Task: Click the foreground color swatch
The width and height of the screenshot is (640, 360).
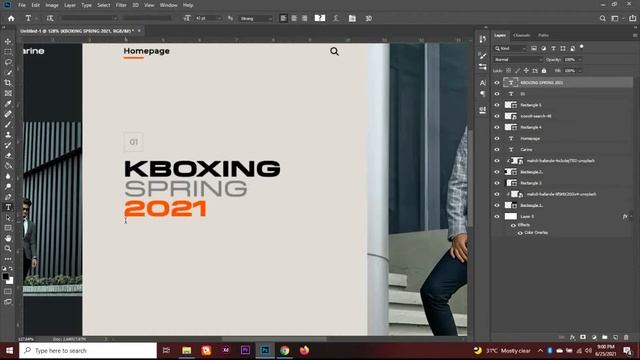Action: 5,276
